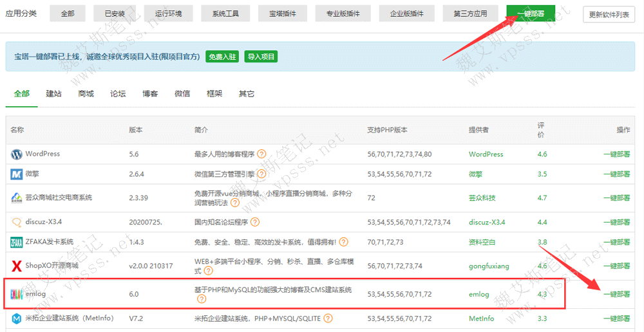Viewport: 644px width, 332px height.
Task: Click the MetInfo blue shield icon
Action: 17,318
